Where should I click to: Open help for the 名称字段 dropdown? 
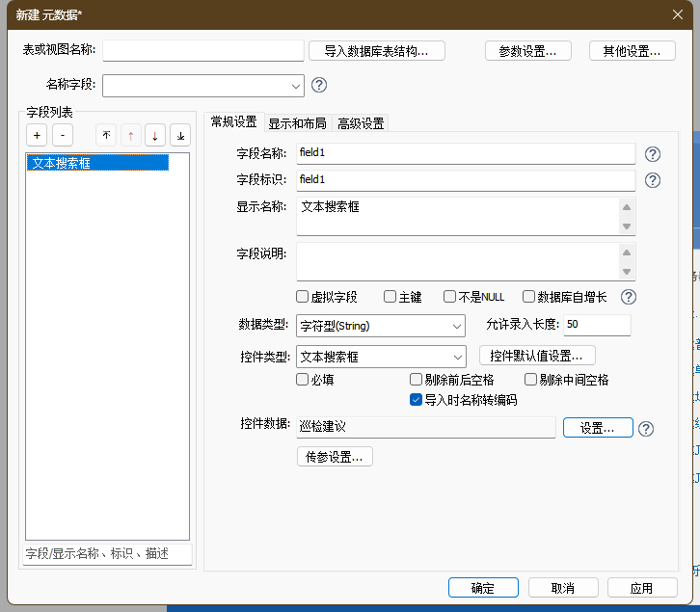coord(319,85)
